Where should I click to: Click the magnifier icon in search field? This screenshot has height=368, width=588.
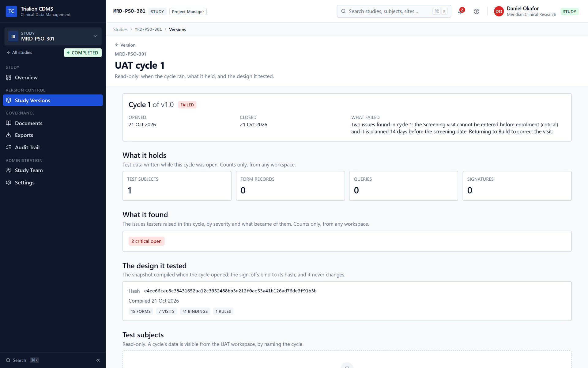pyautogui.click(x=343, y=11)
